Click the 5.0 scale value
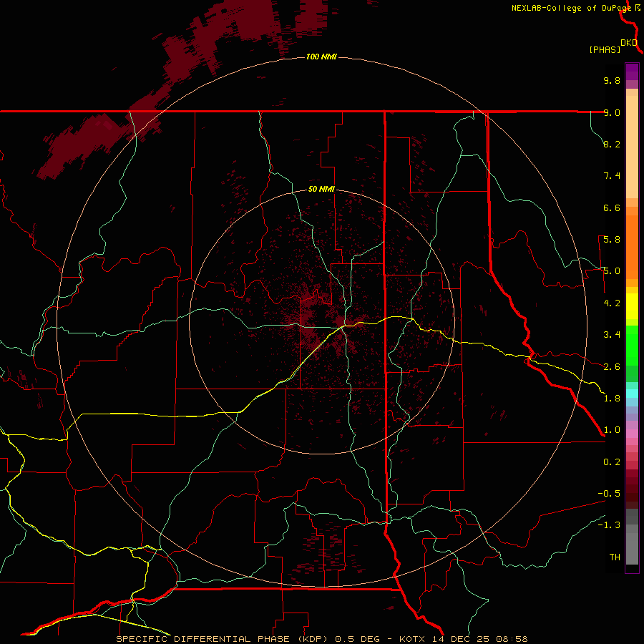This screenshot has width=644, height=644. [612, 271]
